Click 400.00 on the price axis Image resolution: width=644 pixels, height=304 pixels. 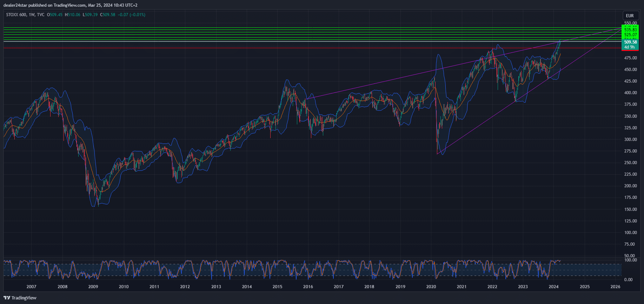click(631, 93)
